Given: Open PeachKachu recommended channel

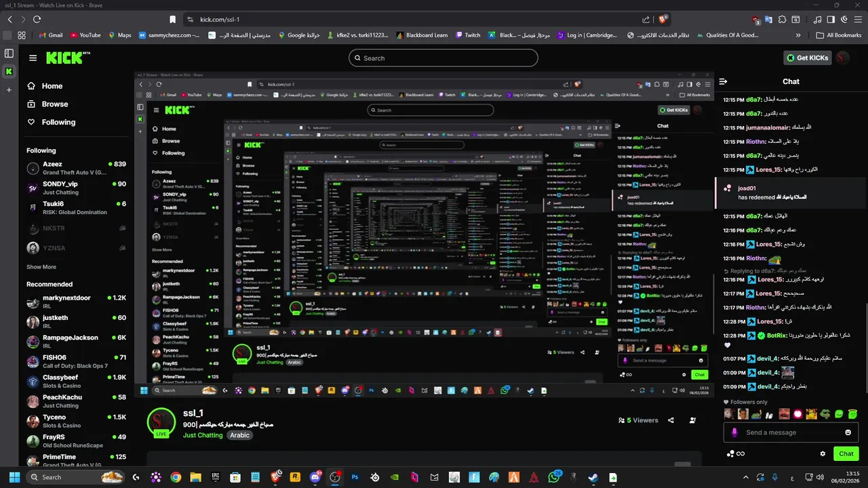Looking at the screenshot, I should pos(76,401).
